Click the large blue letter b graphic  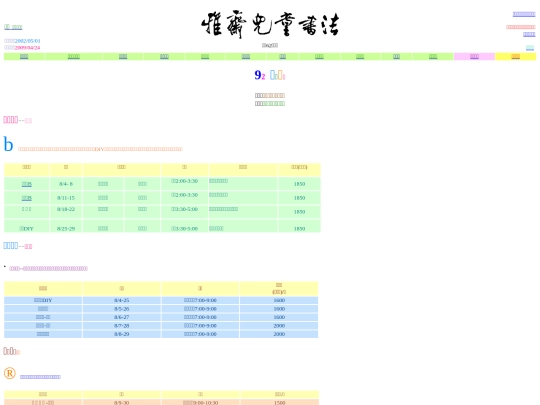click(8, 144)
